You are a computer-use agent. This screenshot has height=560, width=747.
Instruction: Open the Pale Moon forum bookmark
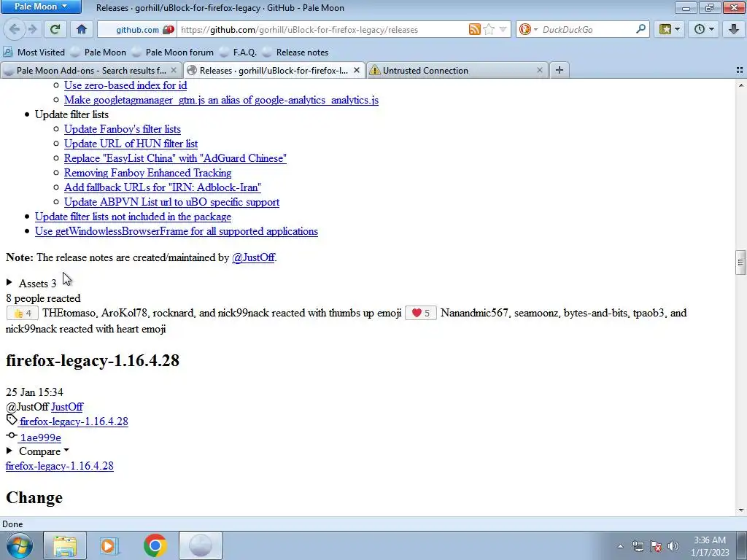coord(173,52)
